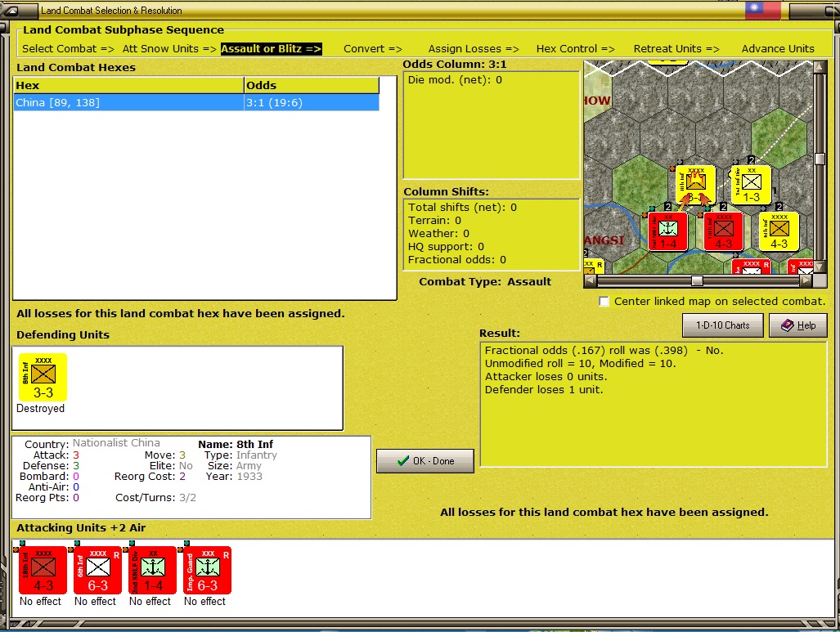The height and width of the screenshot is (632, 840).
Task: Click the window menu icon beside Land Combat title
Action: pos(11,10)
